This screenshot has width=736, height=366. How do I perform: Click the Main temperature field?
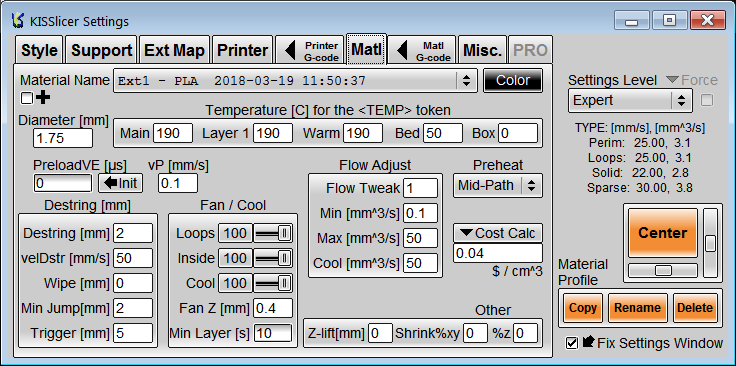tap(173, 133)
